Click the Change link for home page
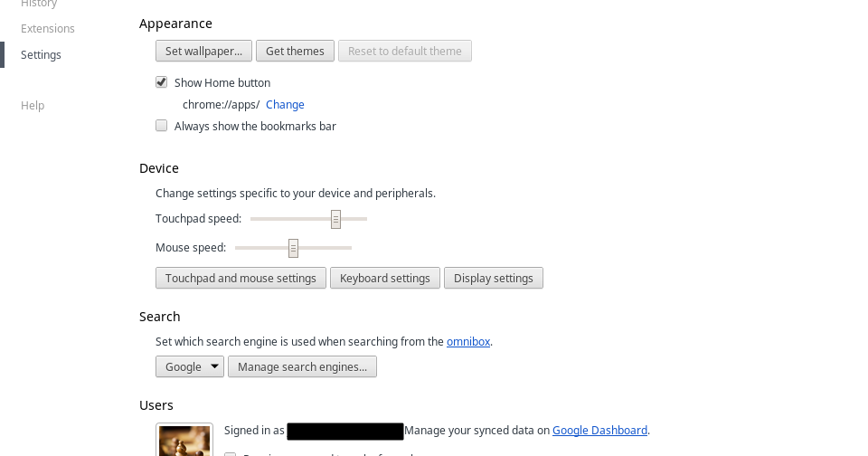Image resolution: width=868 pixels, height=456 pixels. (285, 105)
